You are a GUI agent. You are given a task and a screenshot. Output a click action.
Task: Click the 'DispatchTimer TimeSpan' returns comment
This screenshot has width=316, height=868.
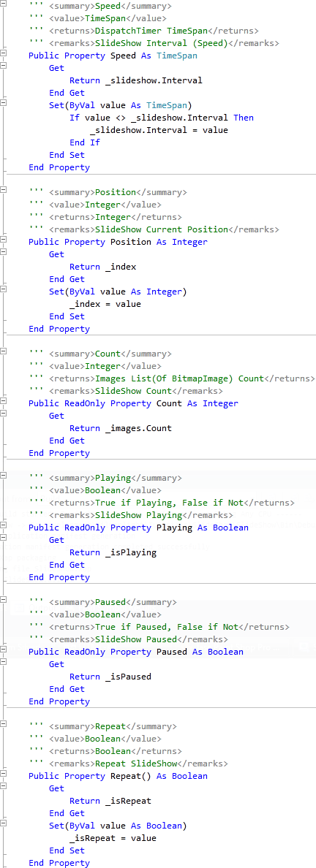(151, 31)
